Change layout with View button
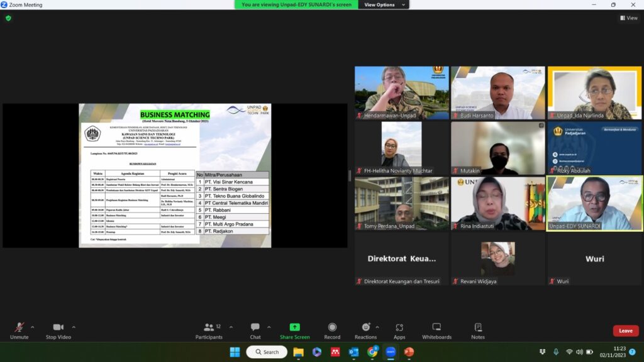Viewport: 644px width, 362px height. click(x=629, y=18)
